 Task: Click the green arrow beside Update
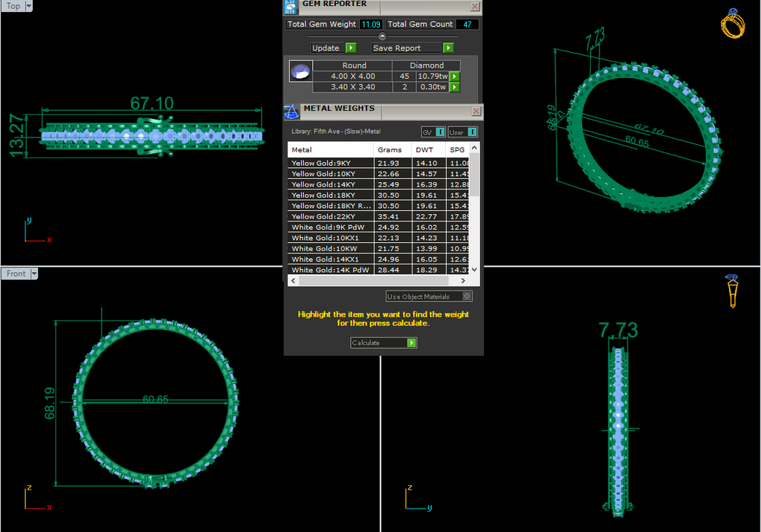351,48
